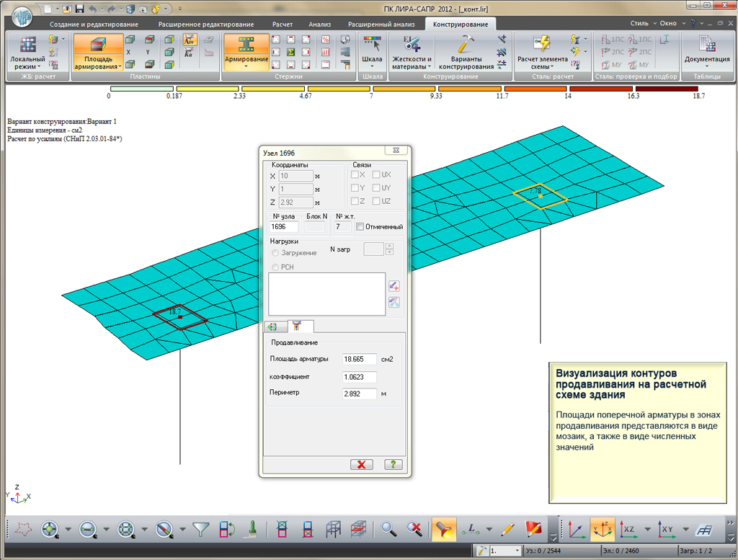Open the Расчет ribbon tab
This screenshot has width=738, height=560.
tap(283, 24)
